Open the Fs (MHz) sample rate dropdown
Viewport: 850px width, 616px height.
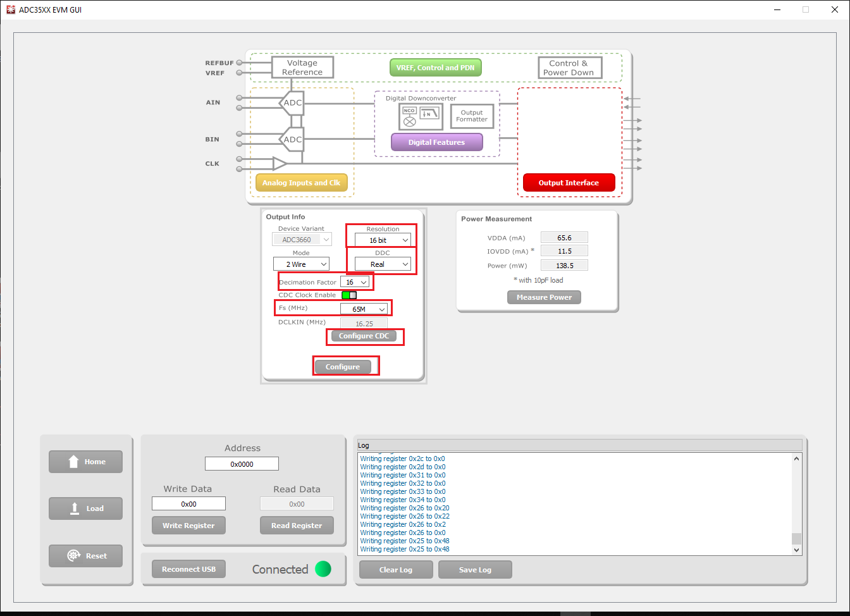[364, 309]
